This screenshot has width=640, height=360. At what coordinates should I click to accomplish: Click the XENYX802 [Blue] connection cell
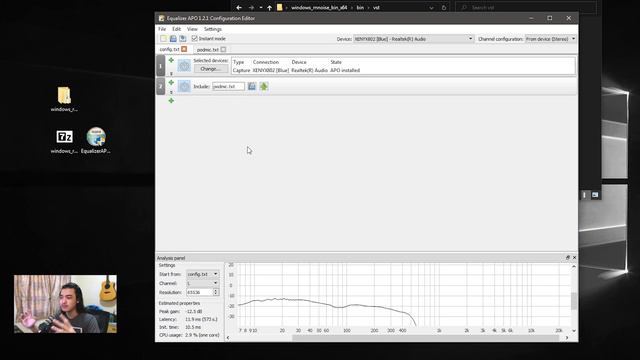(x=271, y=70)
